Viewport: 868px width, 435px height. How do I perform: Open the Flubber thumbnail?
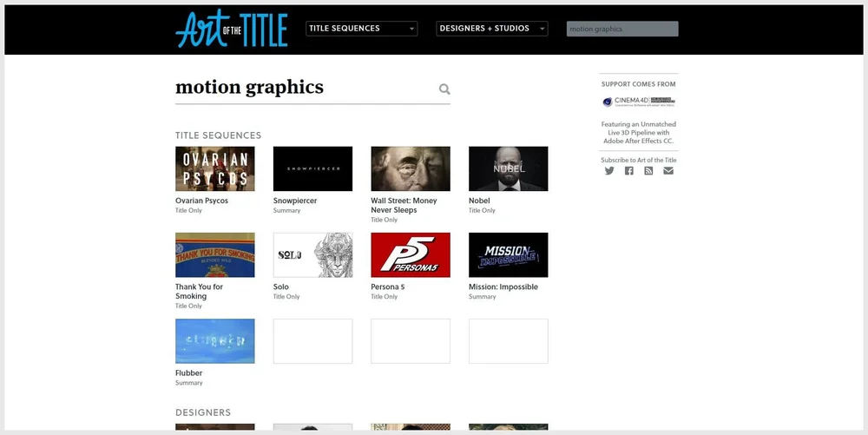pos(214,341)
